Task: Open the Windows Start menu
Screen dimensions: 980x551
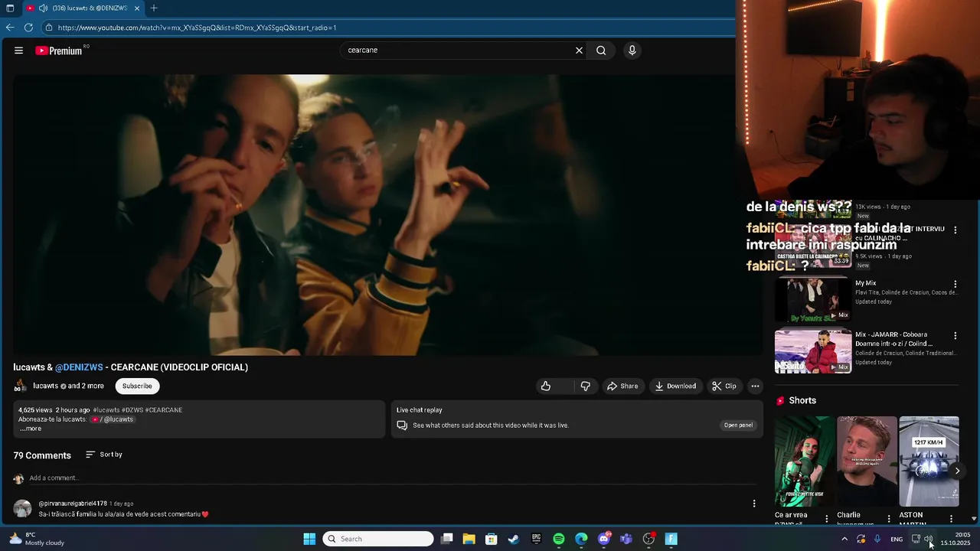Action: pos(309,539)
